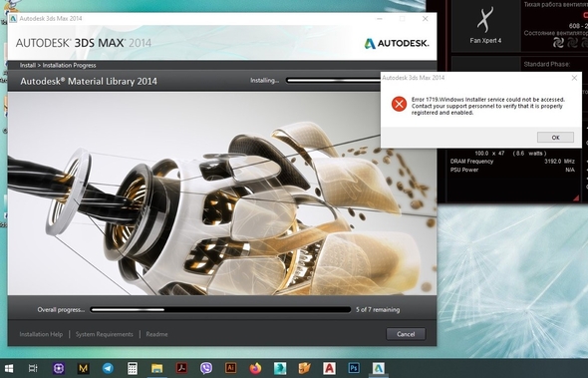
Task: Launch Calculator from the taskbar
Action: pyautogui.click(x=133, y=368)
